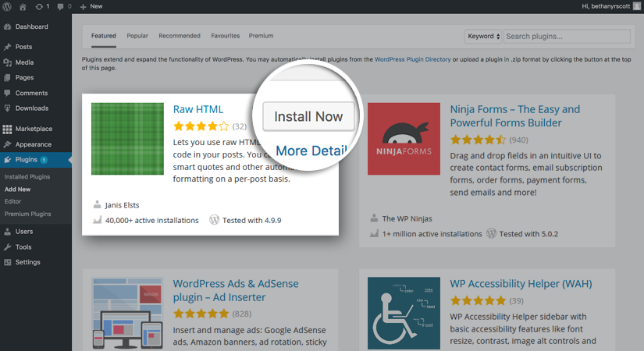
Task: Click the Ninja Forms logo thumbnail
Action: (x=404, y=139)
